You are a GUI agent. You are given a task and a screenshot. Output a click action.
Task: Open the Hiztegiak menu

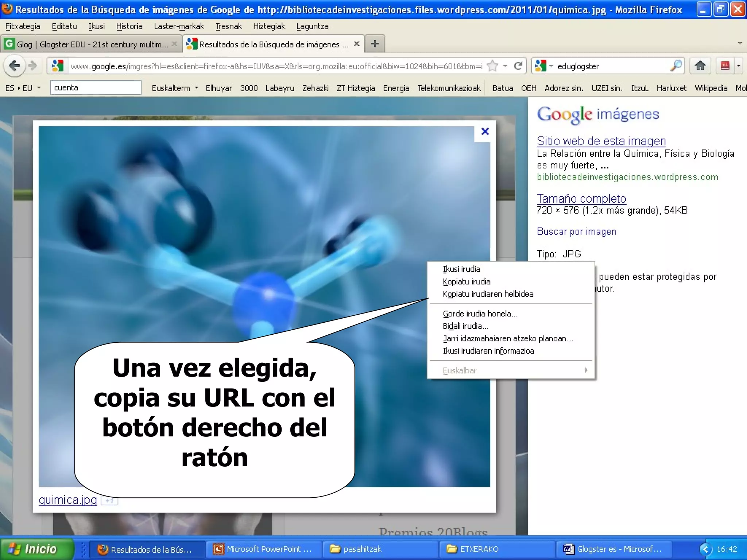pos(269,26)
